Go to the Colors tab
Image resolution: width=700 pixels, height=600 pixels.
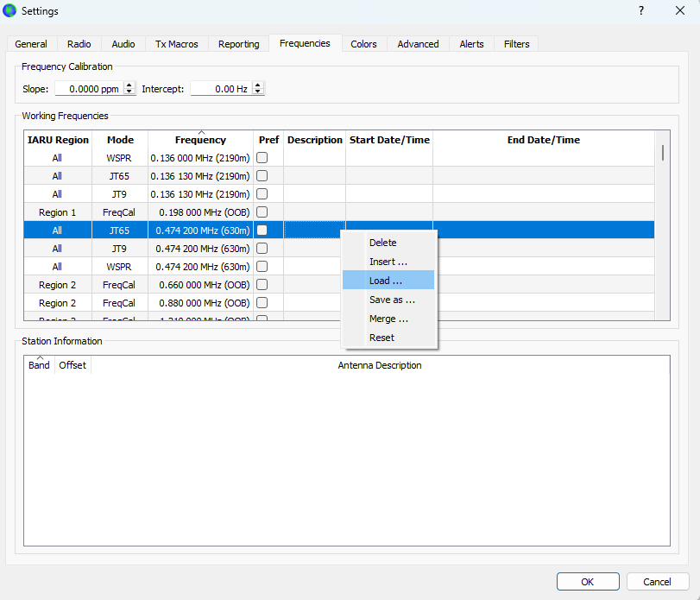pyautogui.click(x=363, y=44)
